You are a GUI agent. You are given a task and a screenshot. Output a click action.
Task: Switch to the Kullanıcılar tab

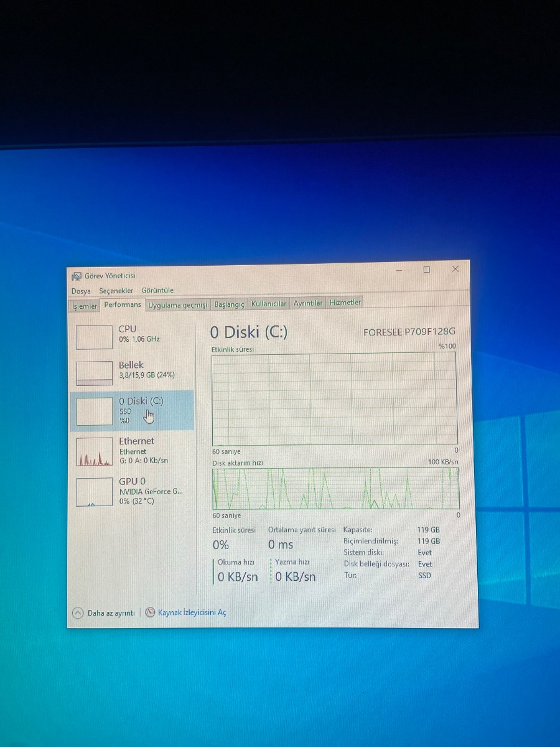point(269,304)
